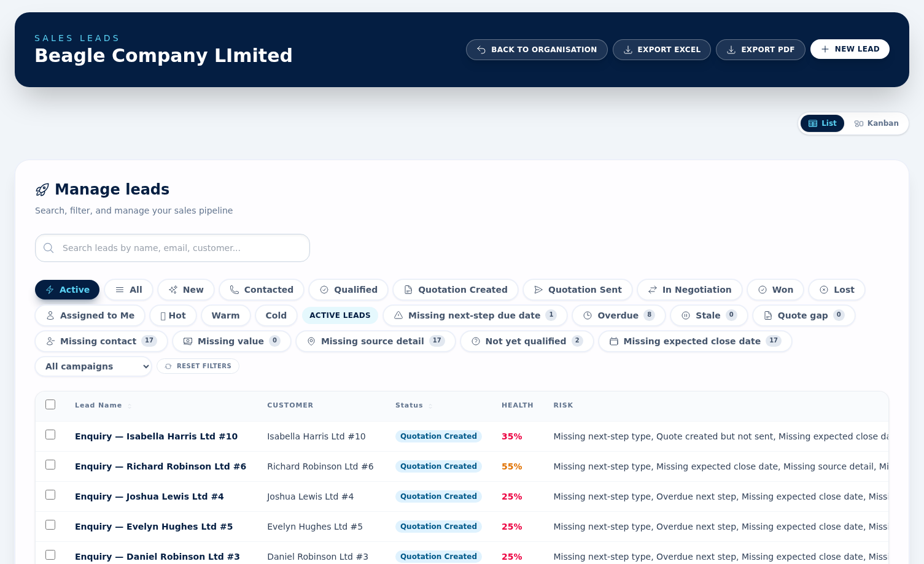Switch to List view
The image size is (924, 564).
click(x=822, y=123)
